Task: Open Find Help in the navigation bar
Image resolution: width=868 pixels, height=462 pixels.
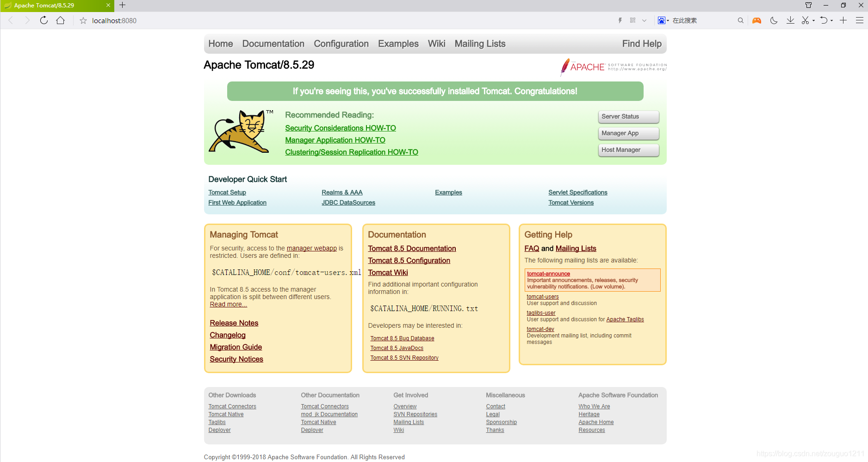Action: point(642,44)
